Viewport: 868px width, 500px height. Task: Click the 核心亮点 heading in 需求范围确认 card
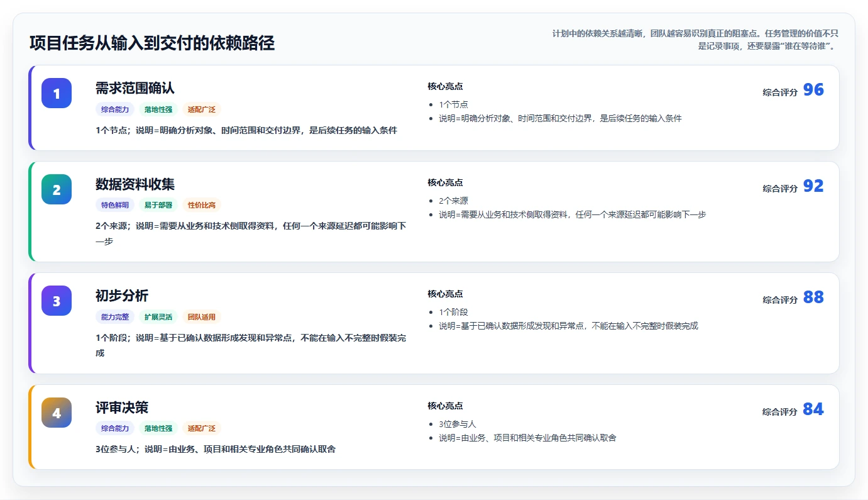445,86
